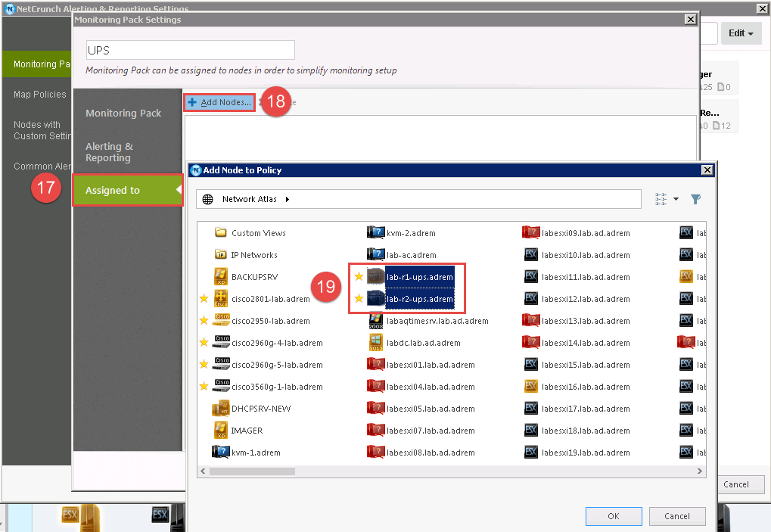This screenshot has width=771, height=532.
Task: Select labesxi09.lab.ad.adrem node icon
Action: pyautogui.click(x=531, y=232)
